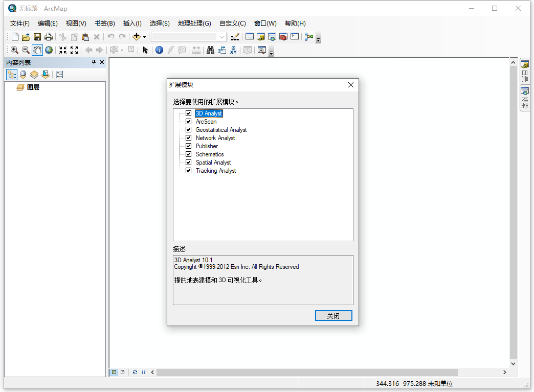
Task: Select the Zoom In tool
Action: tap(14, 50)
